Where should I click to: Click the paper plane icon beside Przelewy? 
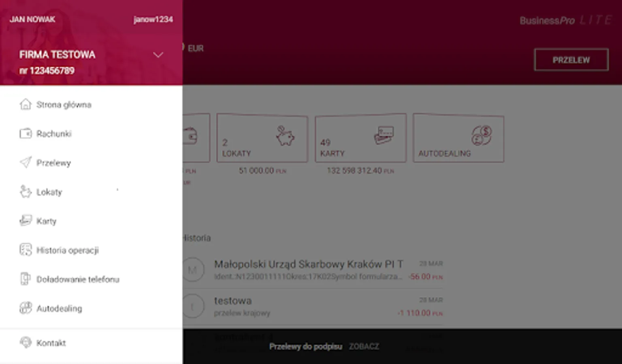[26, 163]
